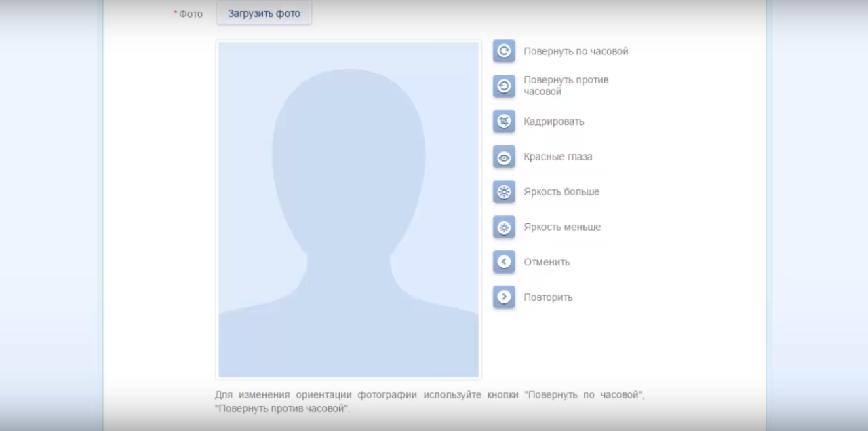Click the Фото field label
The image size is (868, 431).
[x=191, y=14]
